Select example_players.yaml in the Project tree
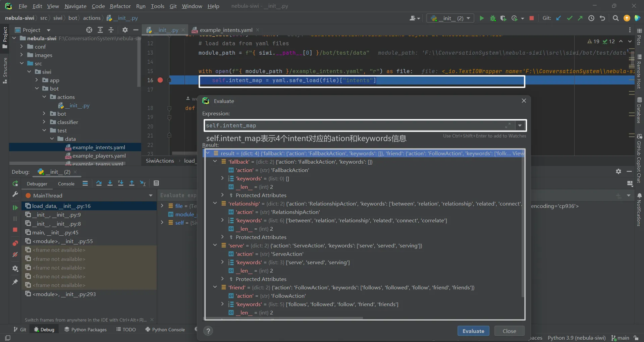 coord(99,156)
